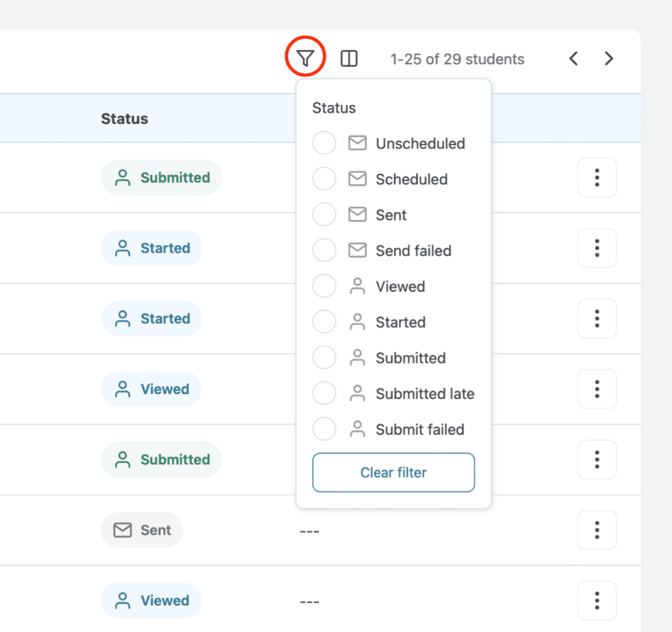672x632 pixels.
Task: Choose the Submit failed filter option
Action: 324,429
